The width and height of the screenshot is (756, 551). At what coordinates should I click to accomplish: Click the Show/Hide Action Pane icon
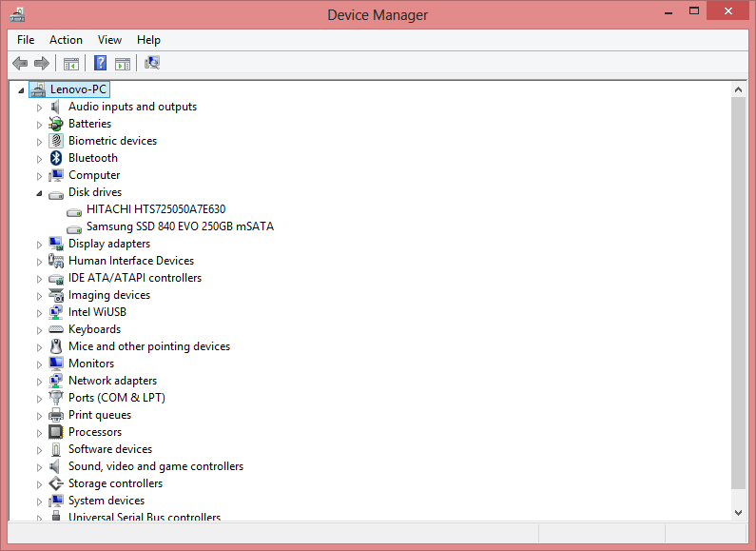point(123,63)
